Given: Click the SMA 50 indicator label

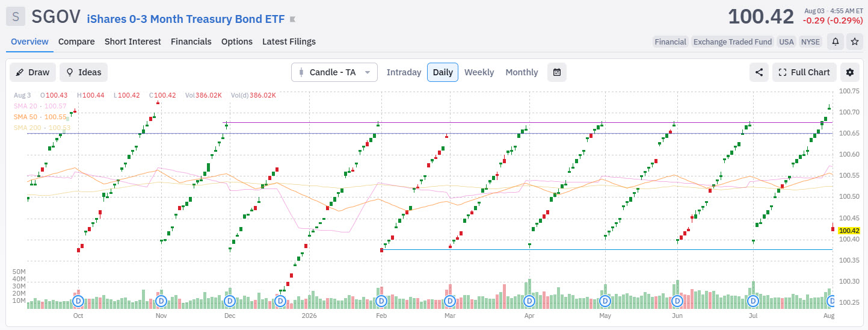Looking at the screenshot, I should pos(40,117).
